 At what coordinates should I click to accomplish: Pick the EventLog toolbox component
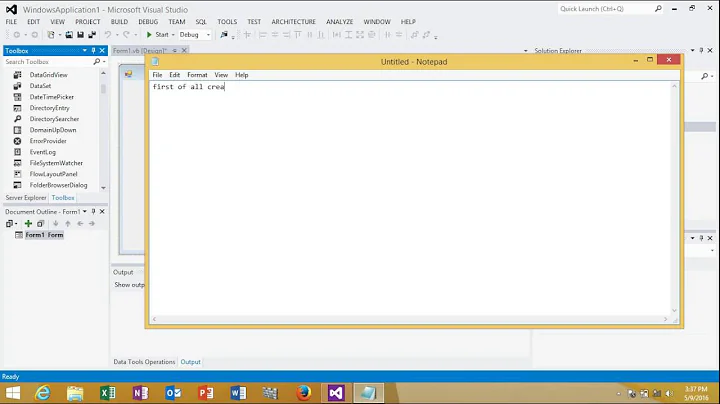point(43,152)
